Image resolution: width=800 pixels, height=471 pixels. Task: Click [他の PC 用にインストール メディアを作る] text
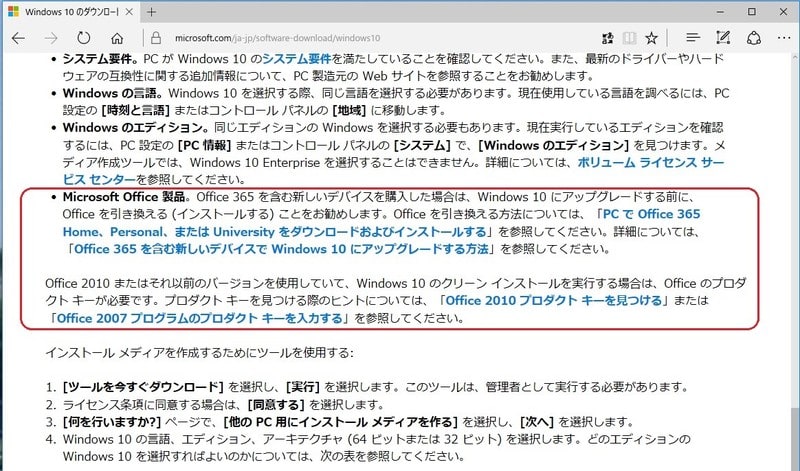341,422
